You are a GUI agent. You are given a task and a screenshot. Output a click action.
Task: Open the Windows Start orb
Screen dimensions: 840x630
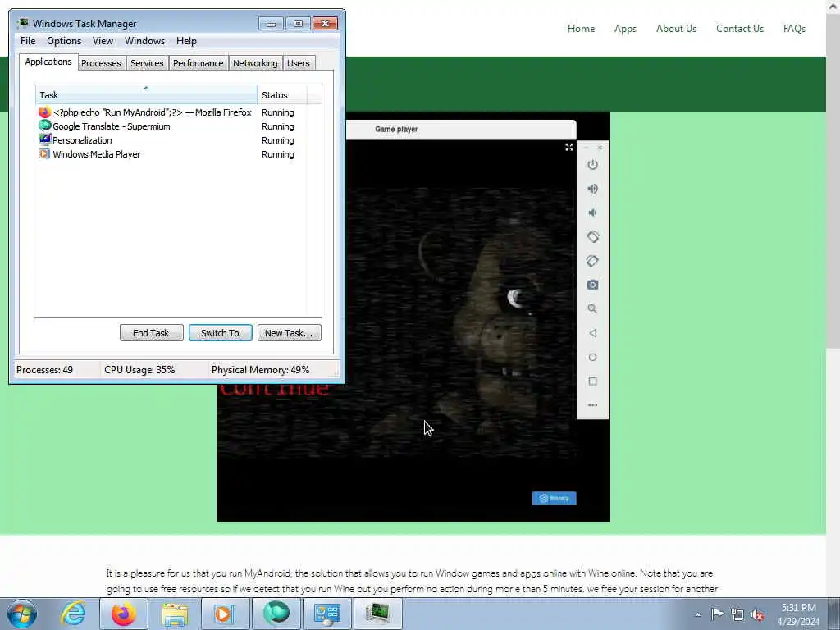22,614
